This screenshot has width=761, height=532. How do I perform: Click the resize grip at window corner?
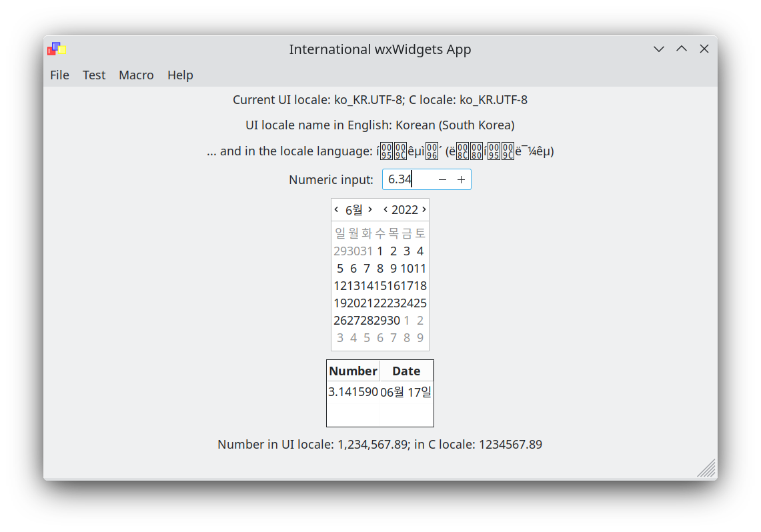tap(707, 469)
